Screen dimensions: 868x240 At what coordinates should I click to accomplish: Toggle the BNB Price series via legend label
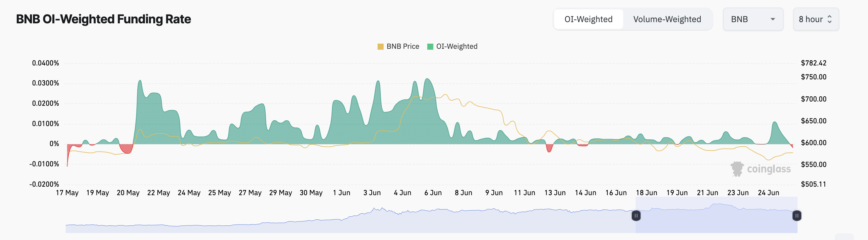403,47
